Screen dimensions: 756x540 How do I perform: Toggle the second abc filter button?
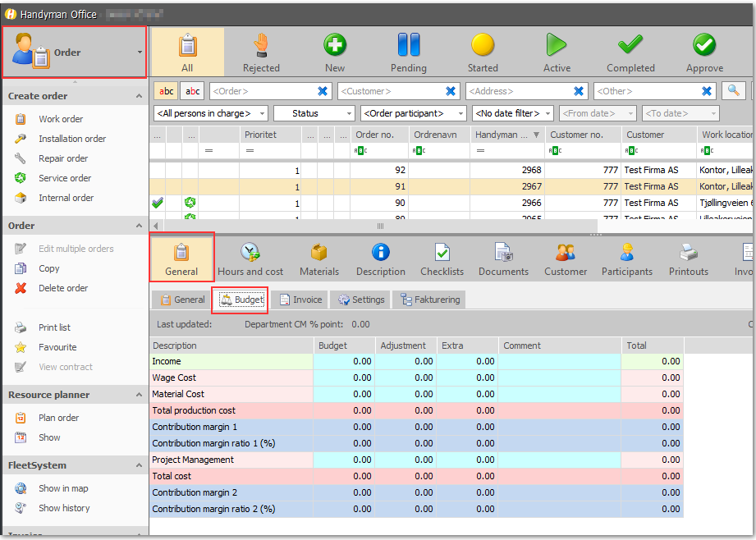tap(192, 90)
